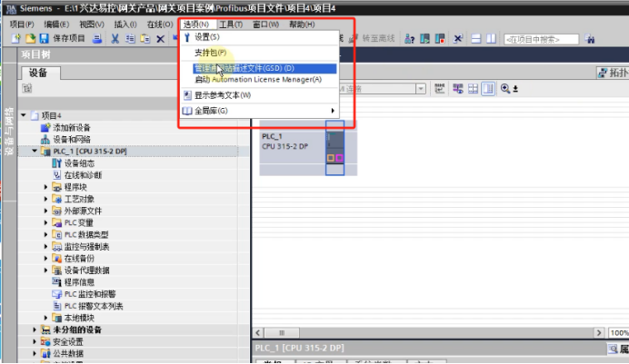
Task: Click the 设备组态 tree item
Action: 79,163
